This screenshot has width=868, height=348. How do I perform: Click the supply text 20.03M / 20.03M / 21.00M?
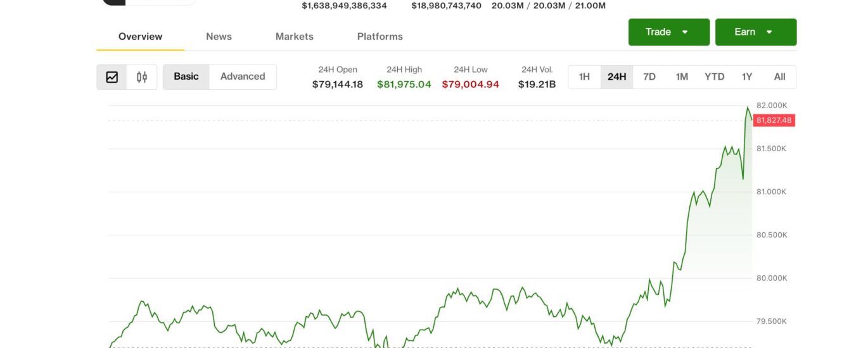pyautogui.click(x=549, y=6)
